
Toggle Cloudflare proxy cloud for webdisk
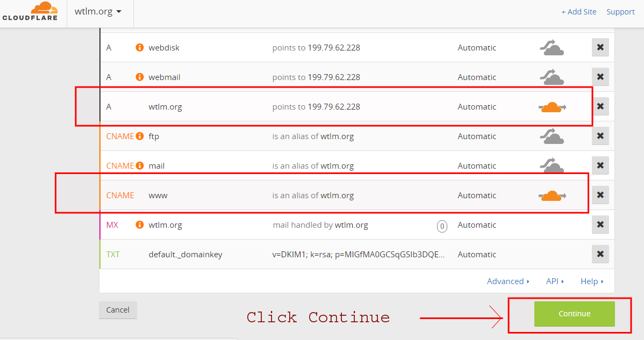click(x=552, y=48)
